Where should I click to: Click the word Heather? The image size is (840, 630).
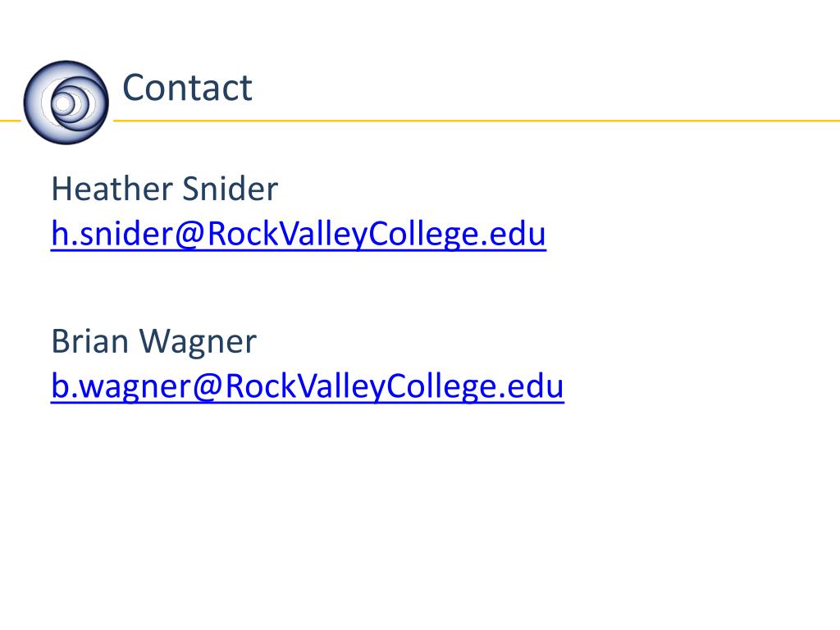coord(112,189)
